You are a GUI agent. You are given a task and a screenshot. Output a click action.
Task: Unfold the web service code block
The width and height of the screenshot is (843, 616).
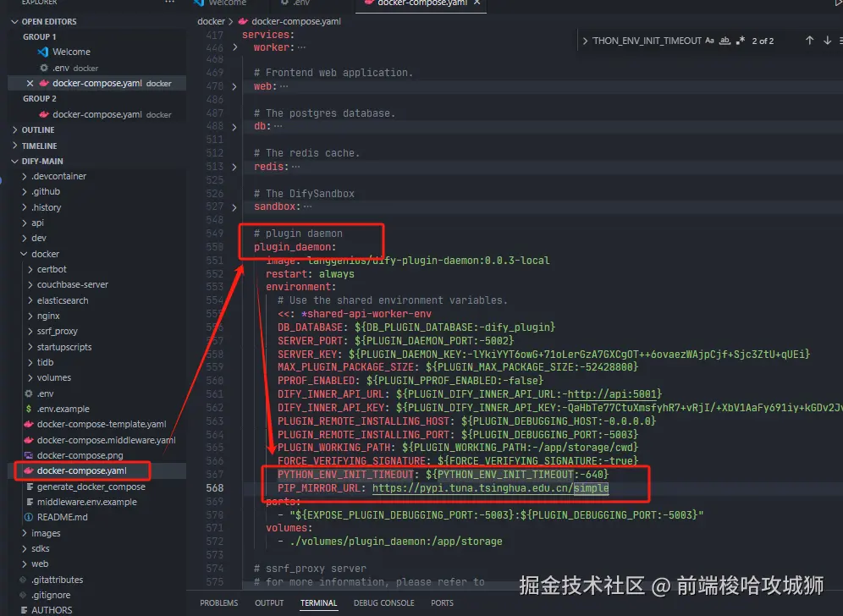235,86
